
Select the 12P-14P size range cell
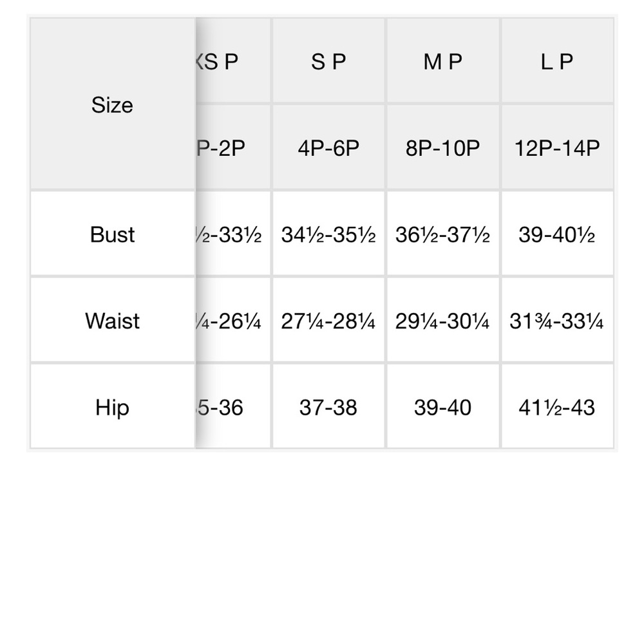(557, 147)
